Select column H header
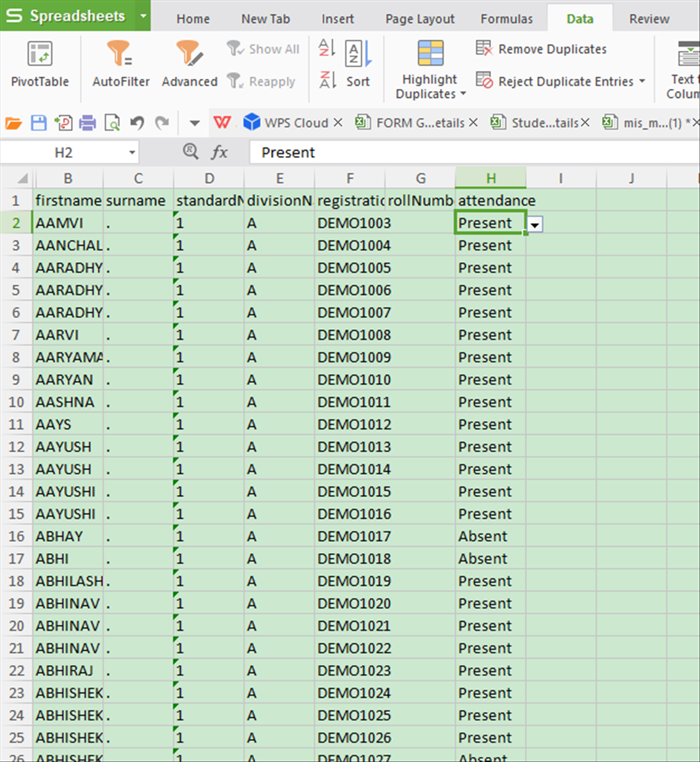The width and height of the screenshot is (700, 762). coord(490,178)
